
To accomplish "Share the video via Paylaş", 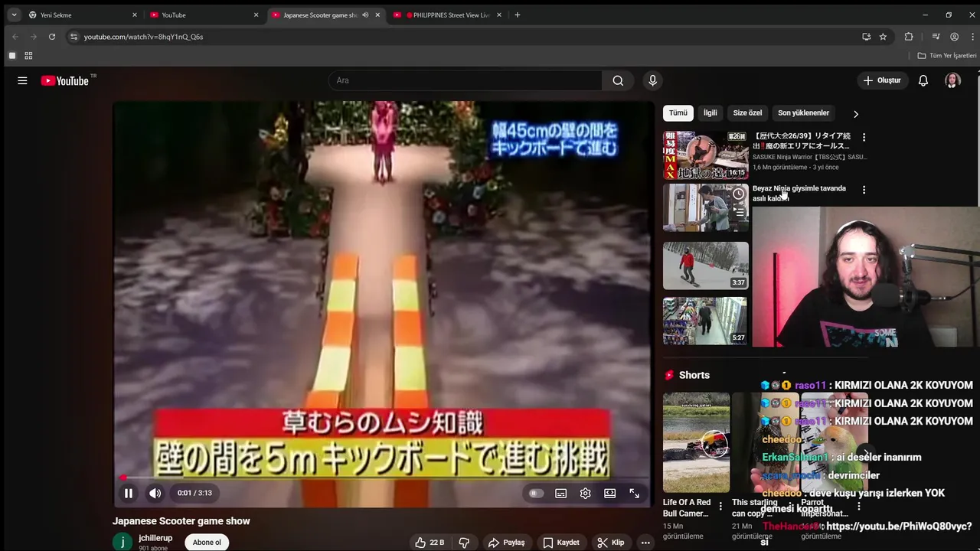I will tap(507, 543).
